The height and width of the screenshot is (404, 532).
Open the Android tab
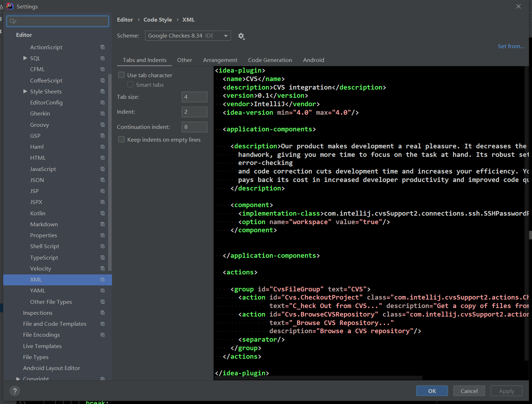pos(314,60)
